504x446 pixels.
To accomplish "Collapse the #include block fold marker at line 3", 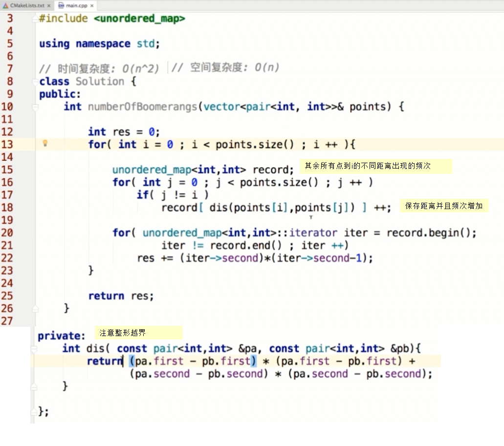I will 35,19.
